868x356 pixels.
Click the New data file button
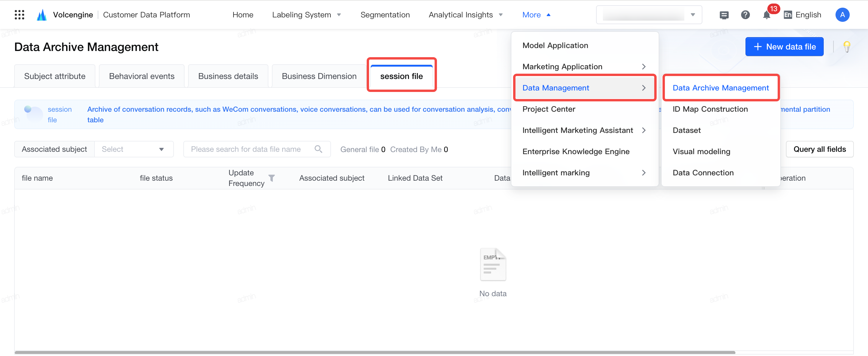point(784,47)
